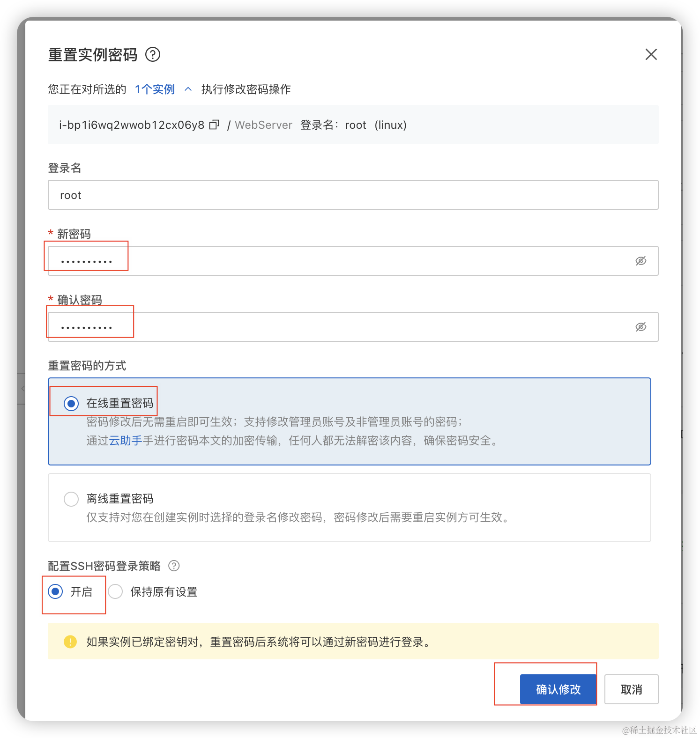Reveal the confirm password via the eye icon

[640, 327]
